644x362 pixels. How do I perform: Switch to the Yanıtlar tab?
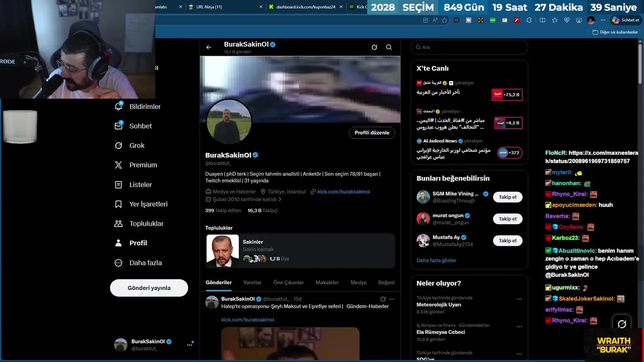click(x=253, y=283)
